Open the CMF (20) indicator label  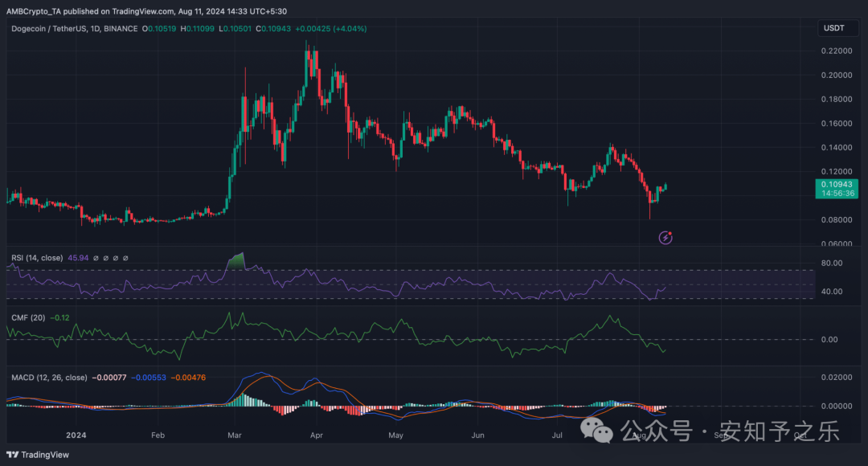[28, 317]
